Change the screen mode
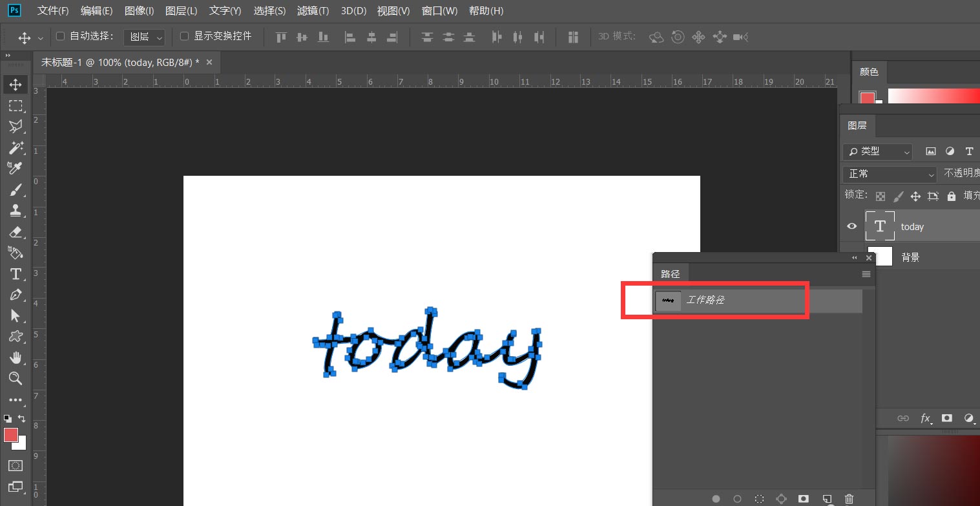 pyautogui.click(x=16, y=487)
